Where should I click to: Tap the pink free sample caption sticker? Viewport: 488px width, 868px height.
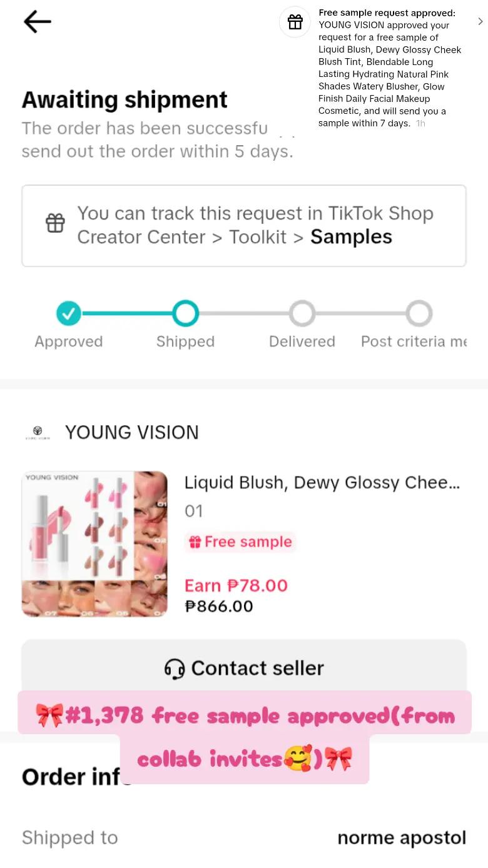point(245,737)
